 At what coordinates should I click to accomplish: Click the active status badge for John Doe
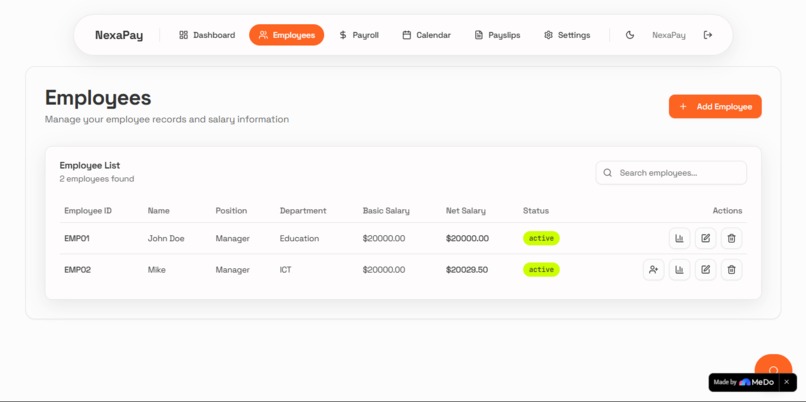click(541, 239)
